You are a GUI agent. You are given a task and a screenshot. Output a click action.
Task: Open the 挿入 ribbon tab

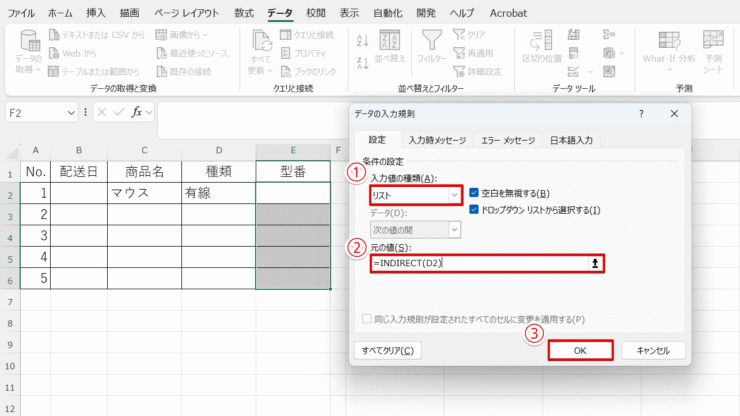[96, 13]
